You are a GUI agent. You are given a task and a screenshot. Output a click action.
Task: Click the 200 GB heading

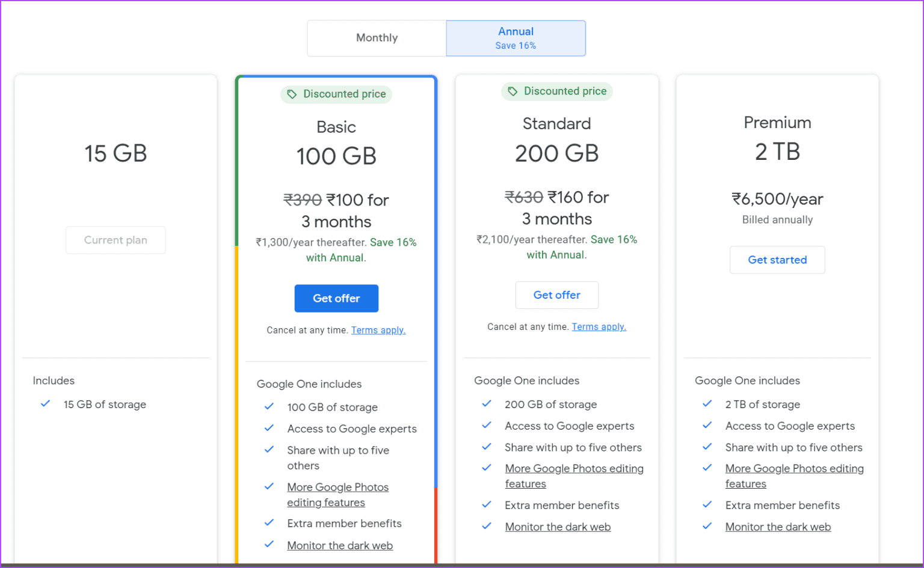tap(557, 153)
